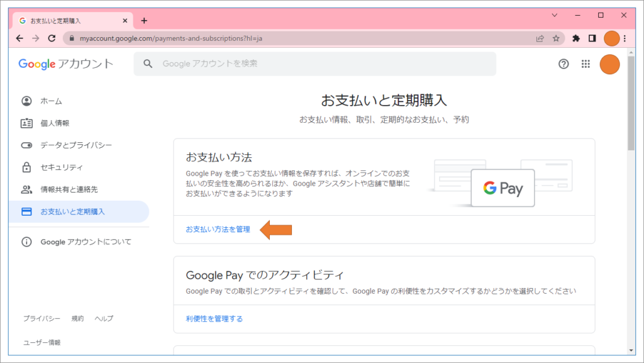Navigate back with the back arrow icon
This screenshot has height=363, width=644.
point(19,38)
